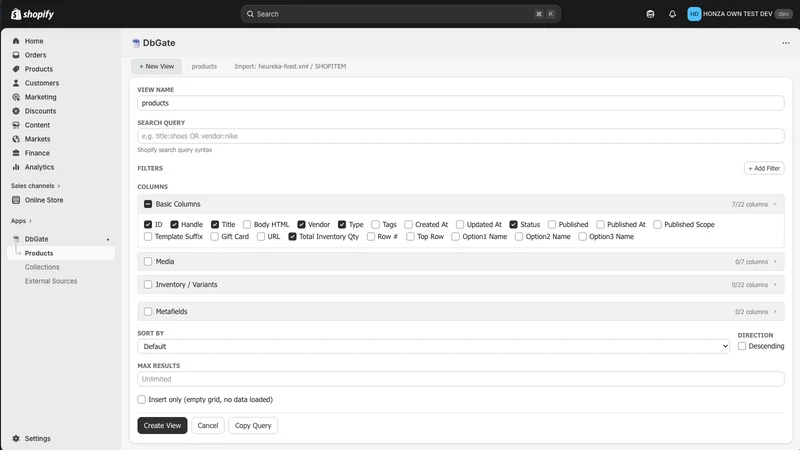The image size is (800, 450).
Task: Toggle the ID column checkbox
Action: (148, 224)
